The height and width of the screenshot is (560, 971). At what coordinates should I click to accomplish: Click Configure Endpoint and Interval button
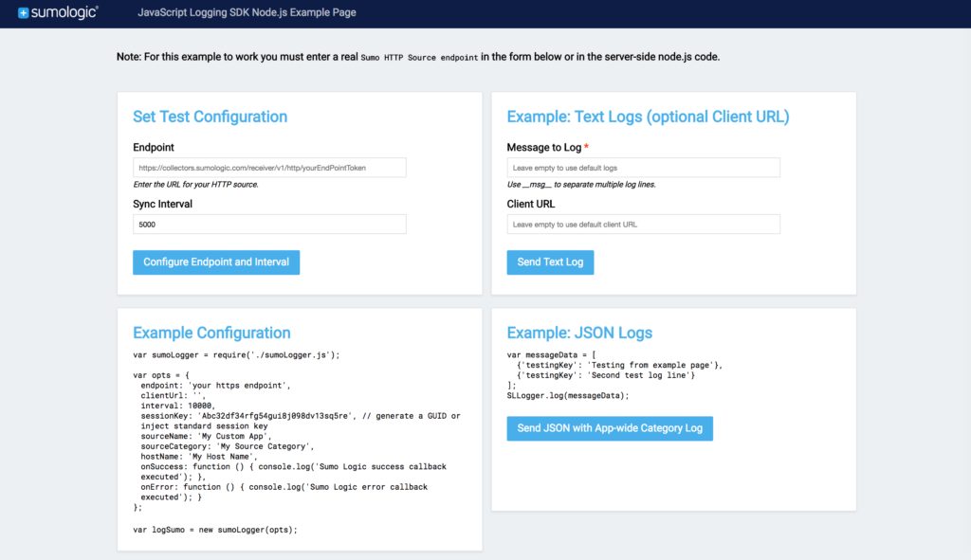[x=216, y=262]
